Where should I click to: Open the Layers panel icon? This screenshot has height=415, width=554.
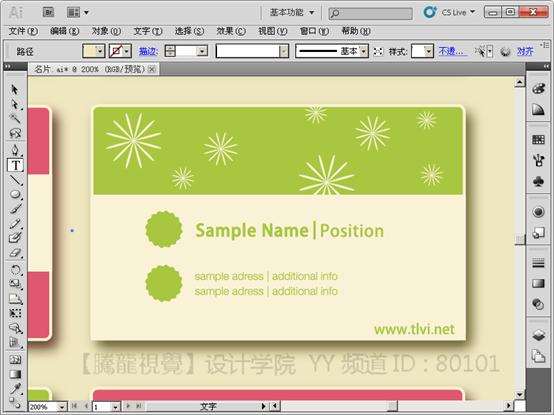click(538, 335)
